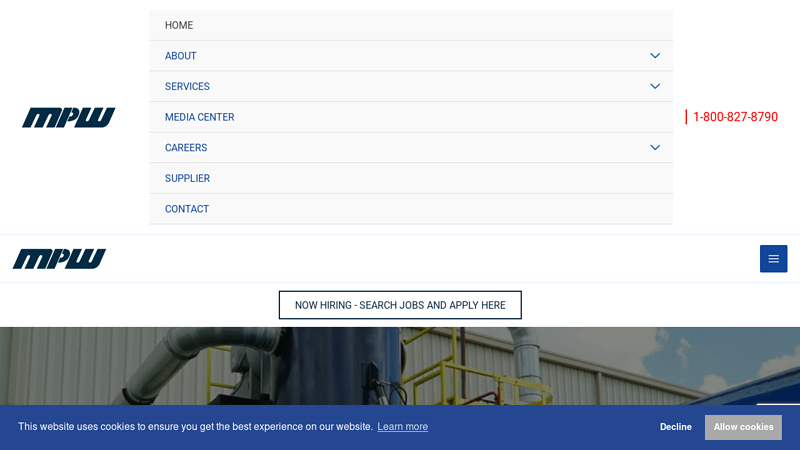
Task: Navigate to the Contact page
Action: point(187,209)
